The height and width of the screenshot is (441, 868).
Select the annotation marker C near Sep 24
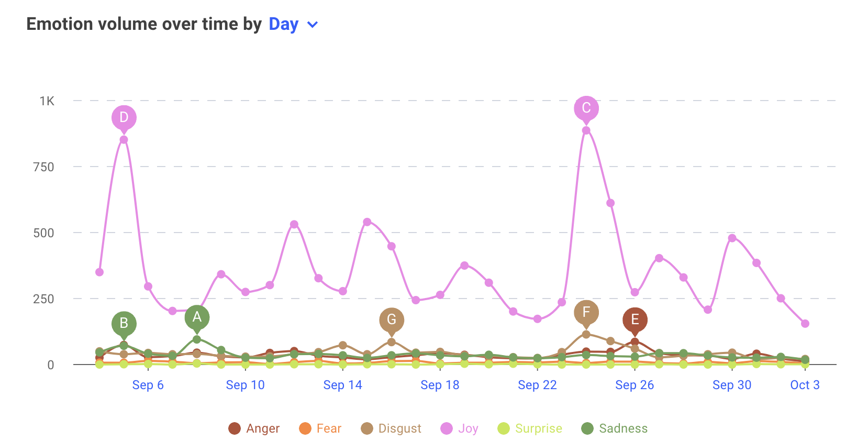tap(586, 108)
